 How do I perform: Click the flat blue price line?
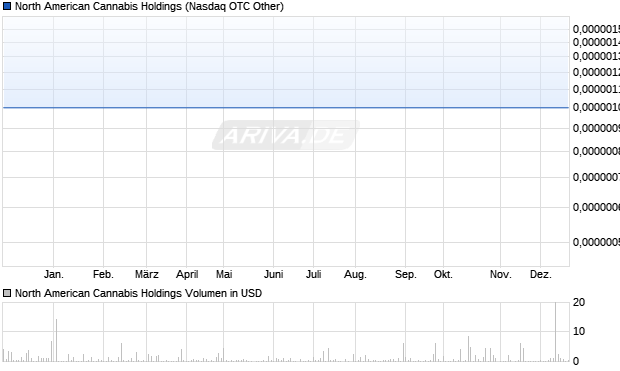286,107
